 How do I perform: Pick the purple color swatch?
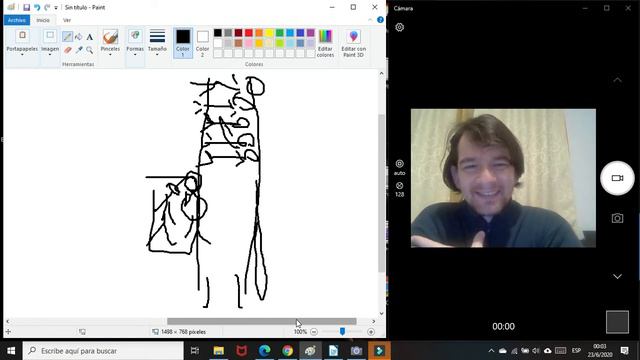click(311, 33)
